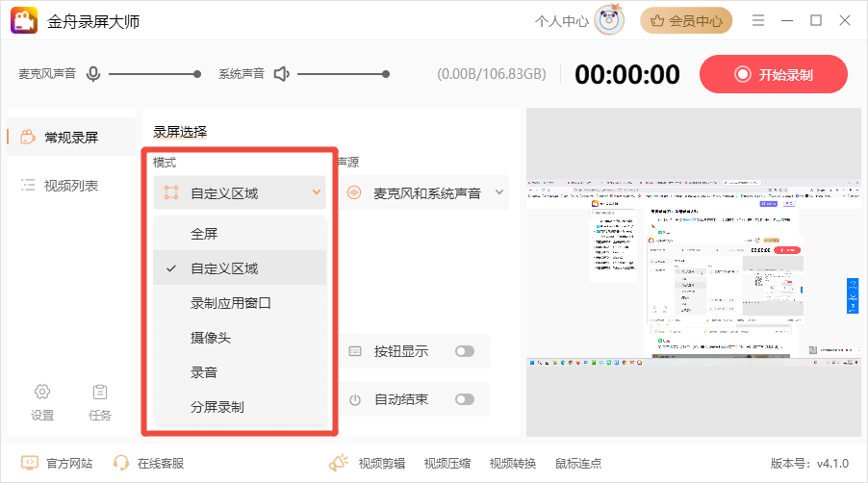868x483 pixels.
Task: Open the 麦克风和系统声音 source dropdown
Action: click(424, 192)
